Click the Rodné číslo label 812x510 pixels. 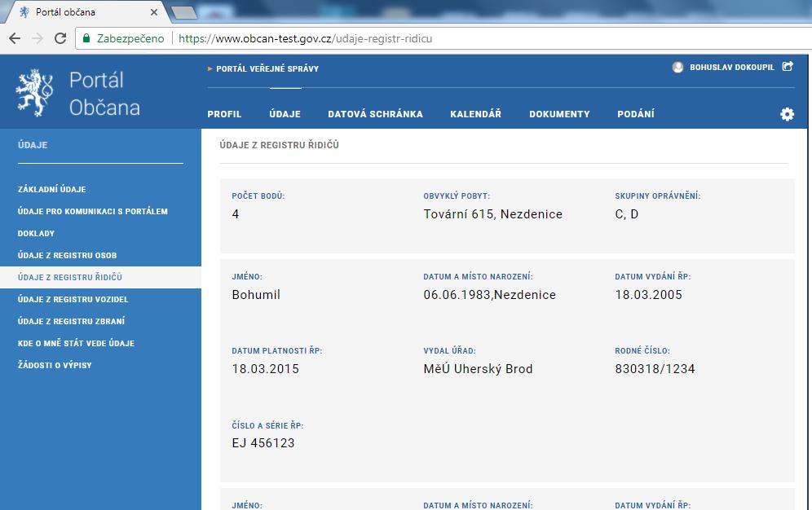(x=642, y=350)
